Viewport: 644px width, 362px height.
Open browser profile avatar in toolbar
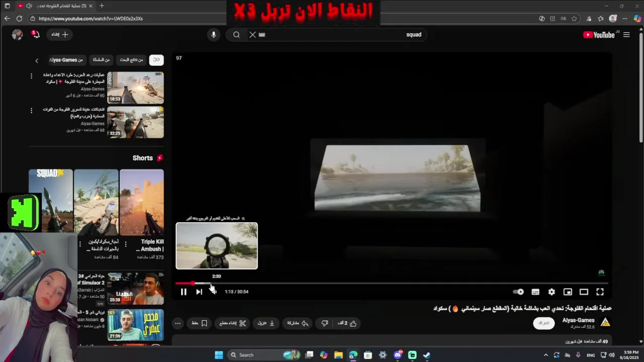[x=613, y=19]
